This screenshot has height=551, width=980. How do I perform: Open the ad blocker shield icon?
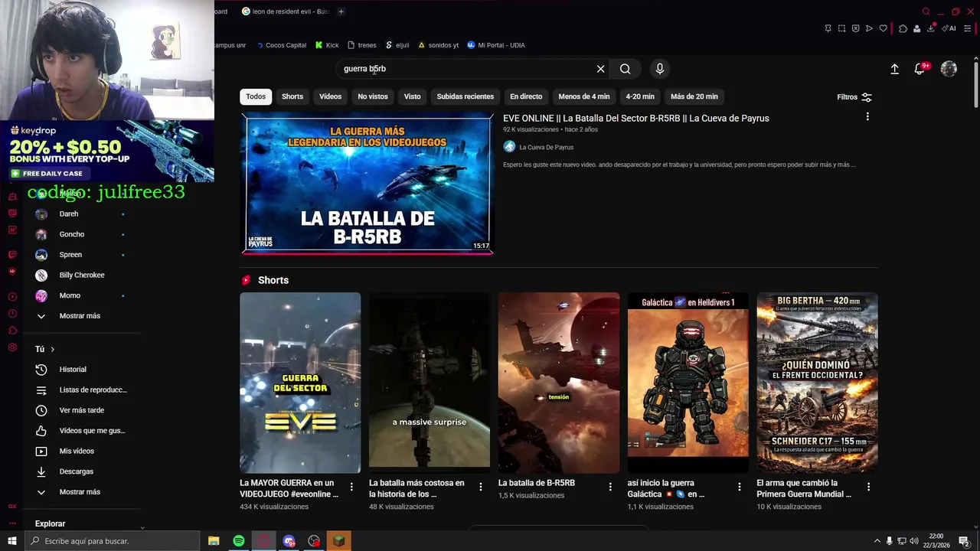click(x=855, y=28)
